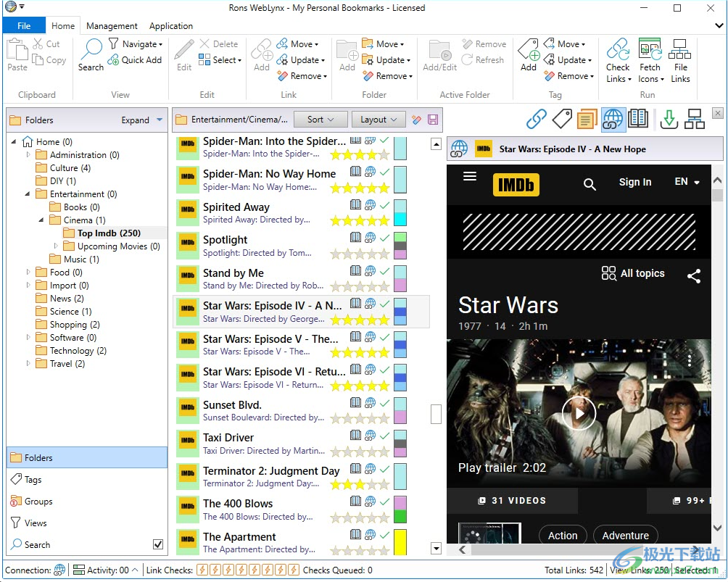Image resolution: width=728 pixels, height=582 pixels.
Task: Click the save disk icon in list toolbar
Action: (433, 120)
